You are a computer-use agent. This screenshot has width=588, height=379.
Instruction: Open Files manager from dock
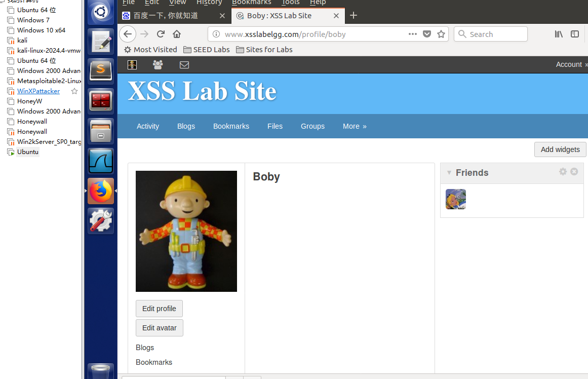point(100,131)
